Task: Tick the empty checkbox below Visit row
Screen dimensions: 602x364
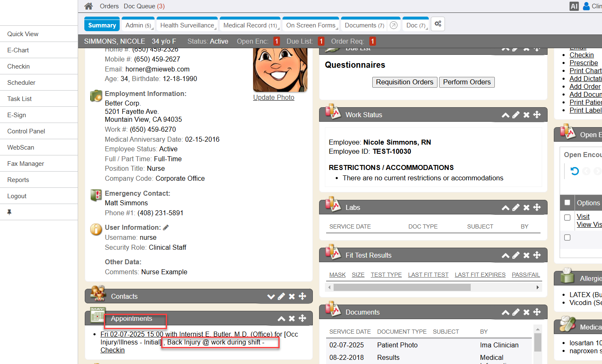Action: (567, 238)
